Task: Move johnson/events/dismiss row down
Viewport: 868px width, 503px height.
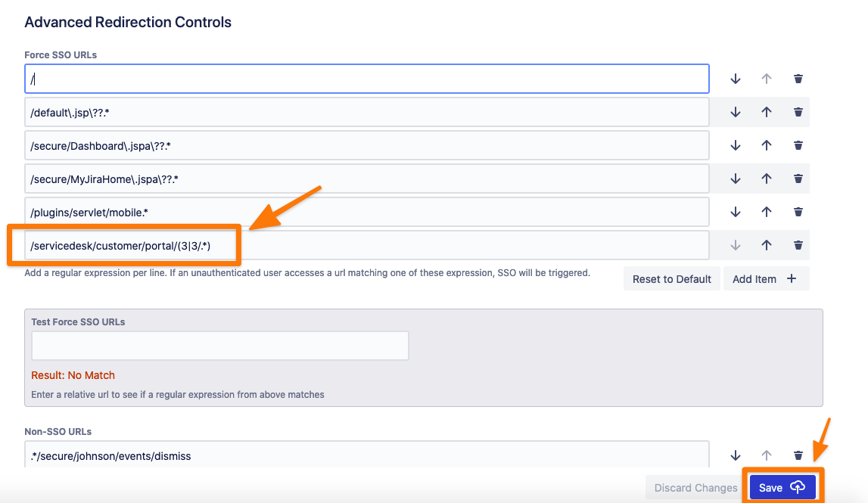Action: point(735,455)
